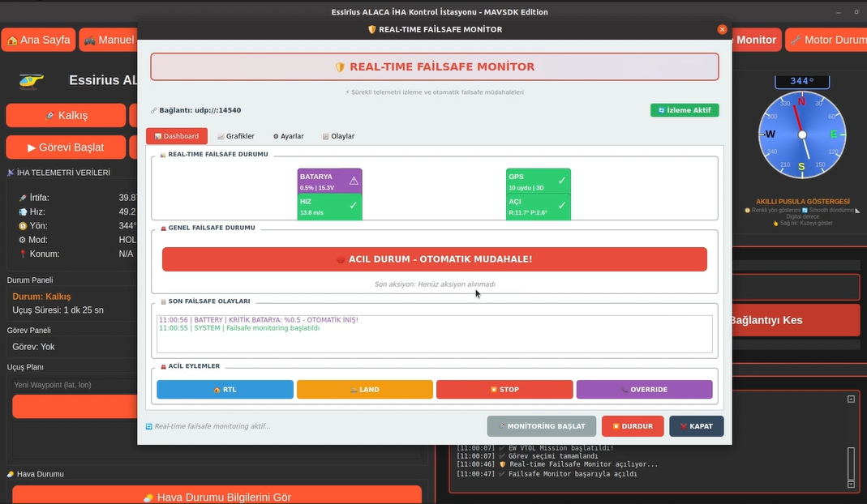Image resolution: width=867 pixels, height=504 pixels.
Task: Close the Failsafe Monitor dialog with the red X
Action: [x=722, y=29]
